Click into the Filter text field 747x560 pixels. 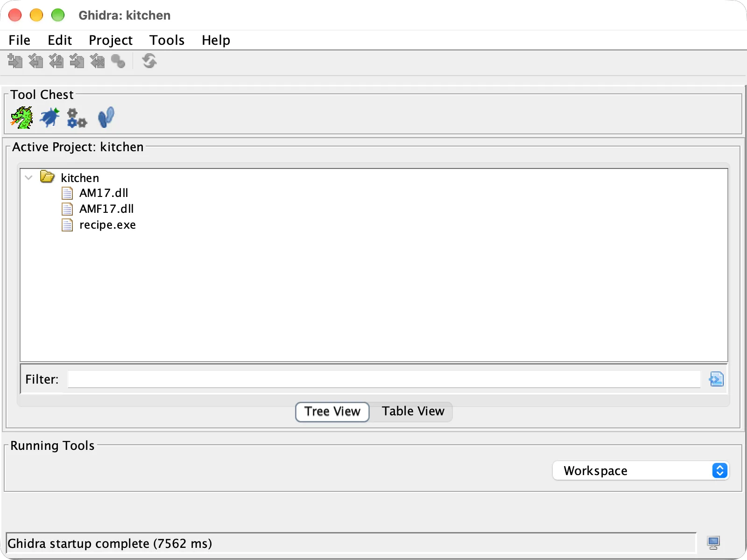coord(384,379)
